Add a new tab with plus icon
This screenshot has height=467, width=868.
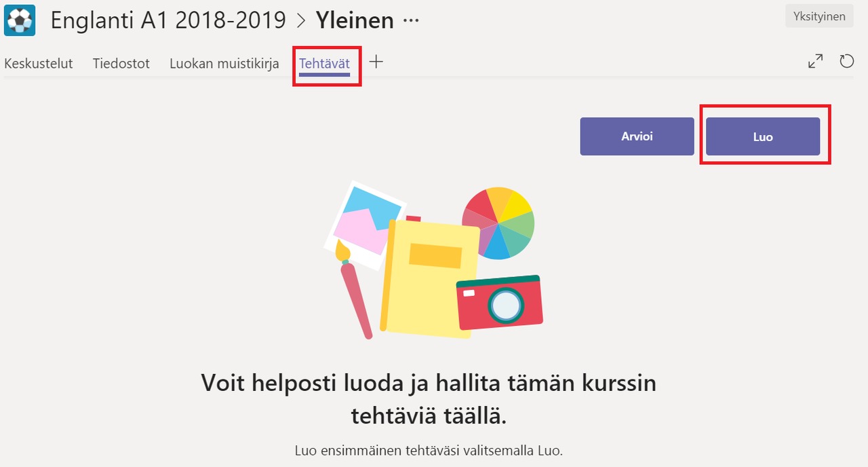pos(376,62)
